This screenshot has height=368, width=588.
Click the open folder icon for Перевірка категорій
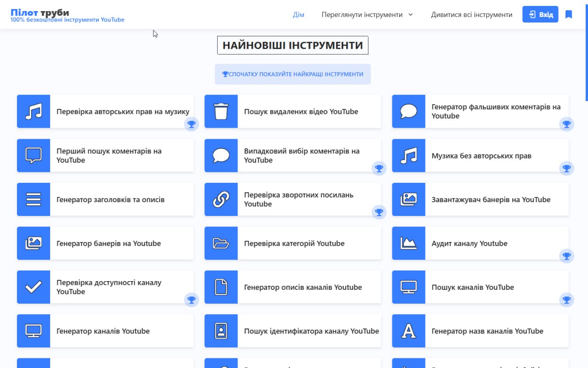pyautogui.click(x=221, y=243)
